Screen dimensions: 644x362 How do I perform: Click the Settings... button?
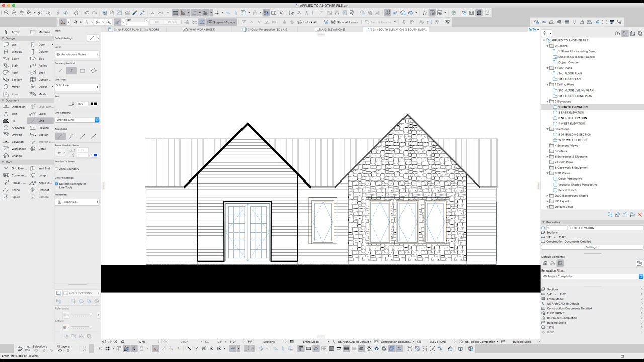592,247
